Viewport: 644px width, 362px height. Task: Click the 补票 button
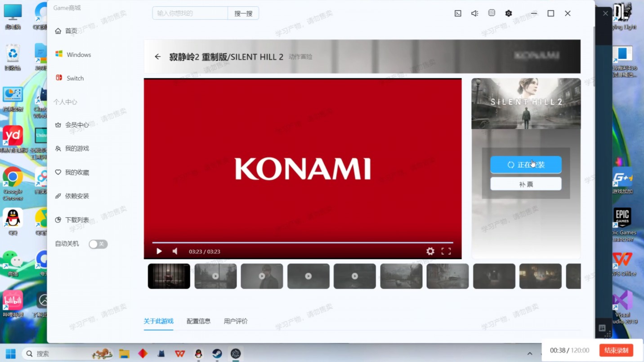tap(526, 184)
